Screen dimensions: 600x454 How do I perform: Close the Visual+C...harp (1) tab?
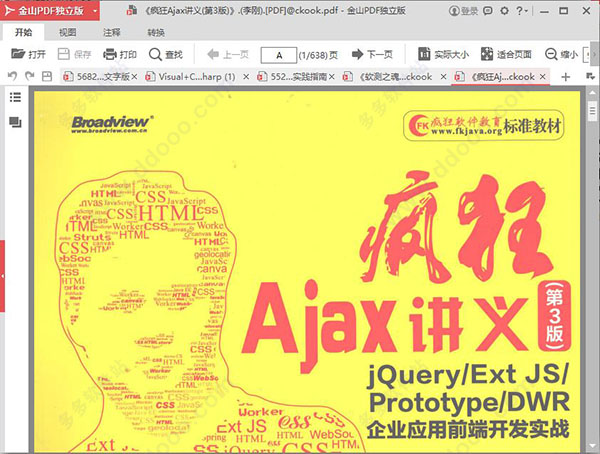click(x=246, y=77)
